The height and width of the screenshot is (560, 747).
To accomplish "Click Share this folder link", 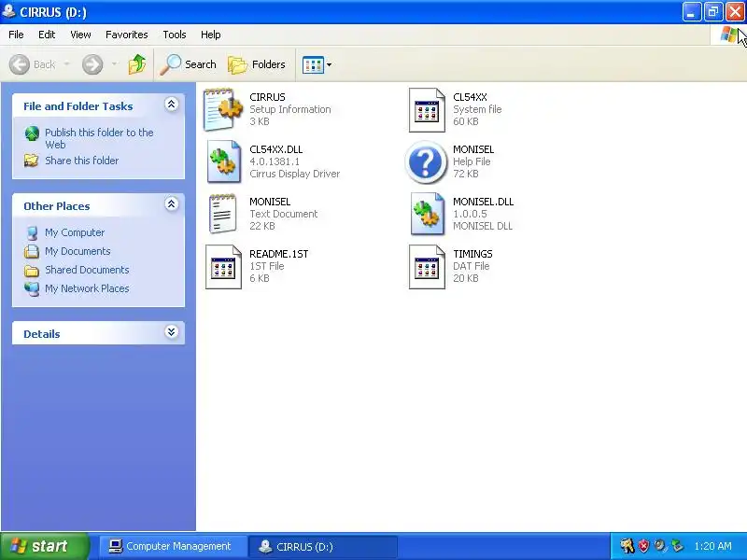I will coord(82,161).
